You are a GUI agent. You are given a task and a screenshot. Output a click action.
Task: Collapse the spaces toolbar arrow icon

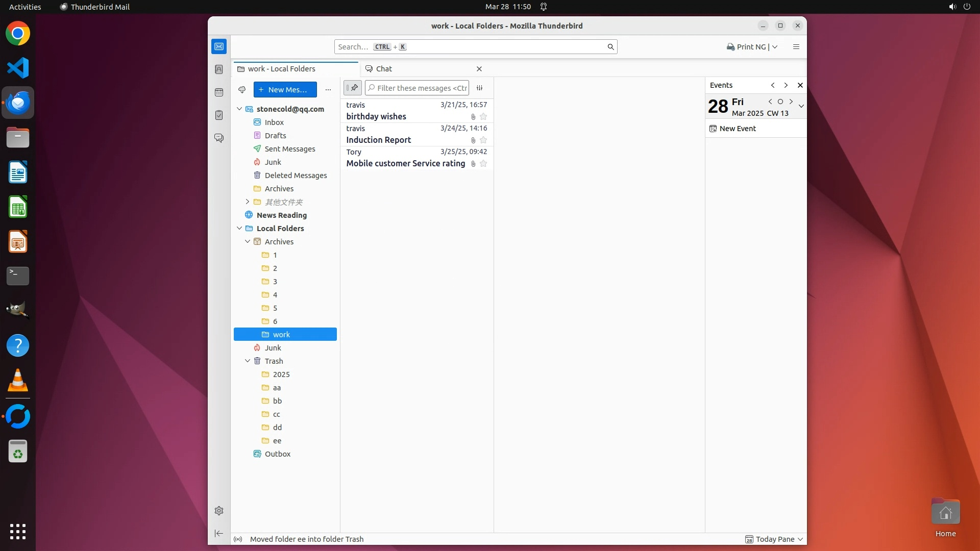(x=219, y=533)
